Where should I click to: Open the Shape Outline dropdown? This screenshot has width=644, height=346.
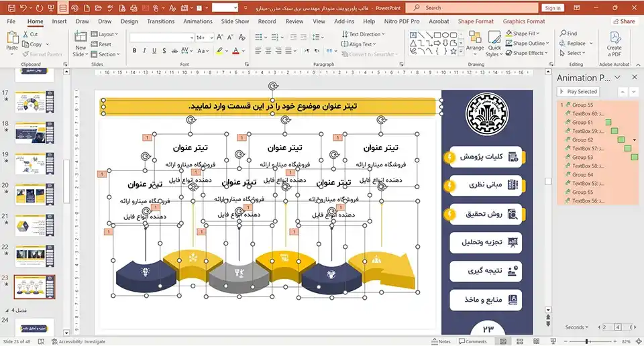click(527, 43)
